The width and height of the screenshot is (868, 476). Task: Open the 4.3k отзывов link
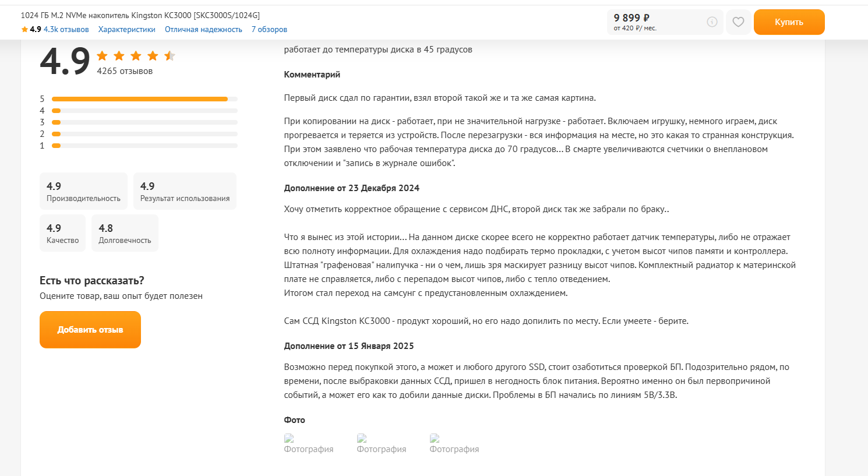click(x=66, y=30)
